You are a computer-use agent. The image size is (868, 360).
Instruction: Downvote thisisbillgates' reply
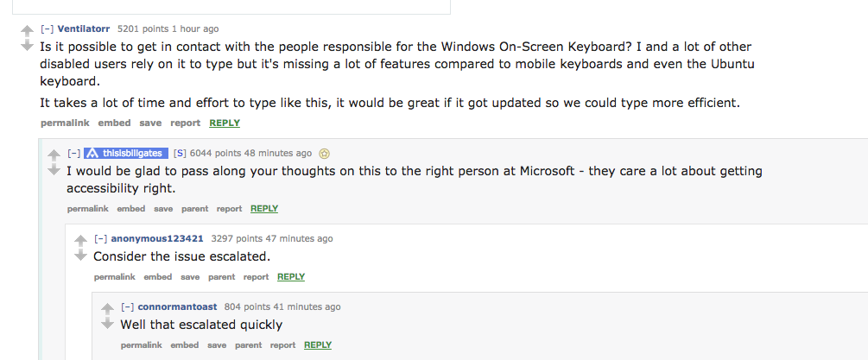pos(54,170)
